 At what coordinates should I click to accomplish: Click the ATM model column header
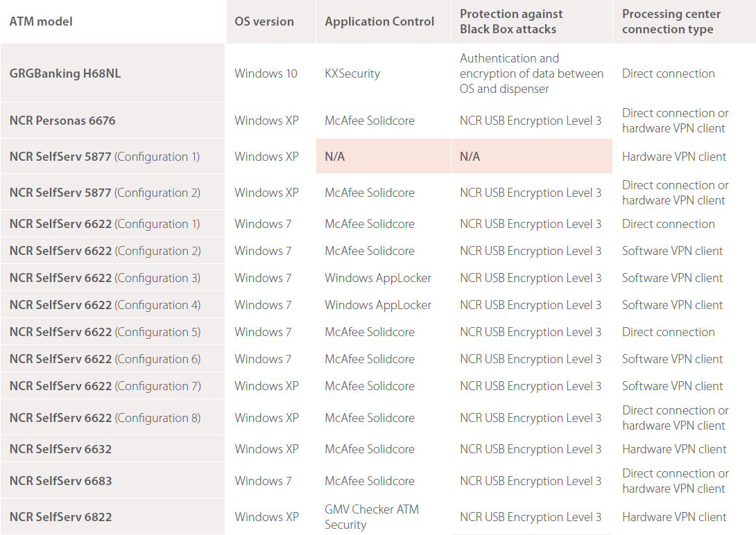click(x=41, y=21)
